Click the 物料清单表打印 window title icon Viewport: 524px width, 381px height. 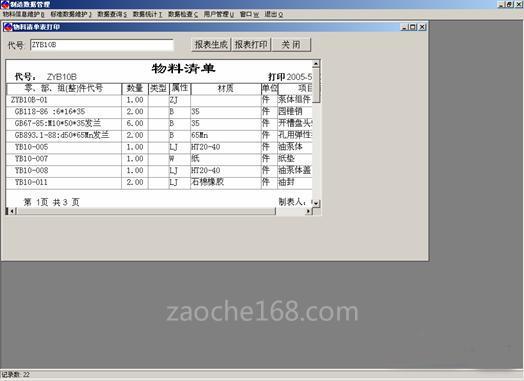click(x=8, y=27)
